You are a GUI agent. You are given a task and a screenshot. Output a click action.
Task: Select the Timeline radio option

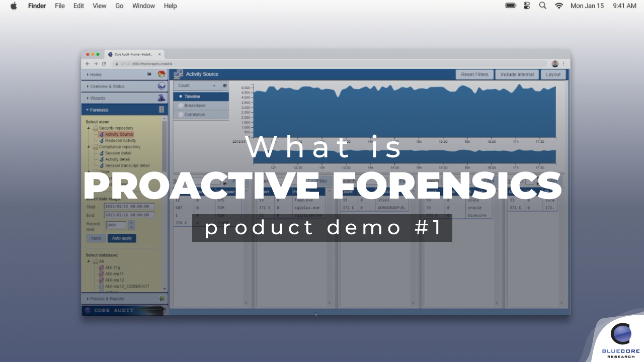point(181,97)
